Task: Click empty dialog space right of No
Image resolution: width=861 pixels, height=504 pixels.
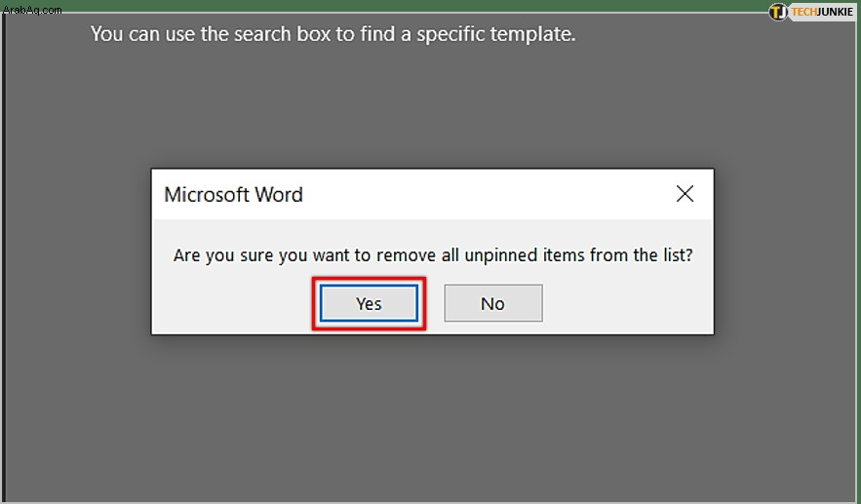Action: [626, 303]
